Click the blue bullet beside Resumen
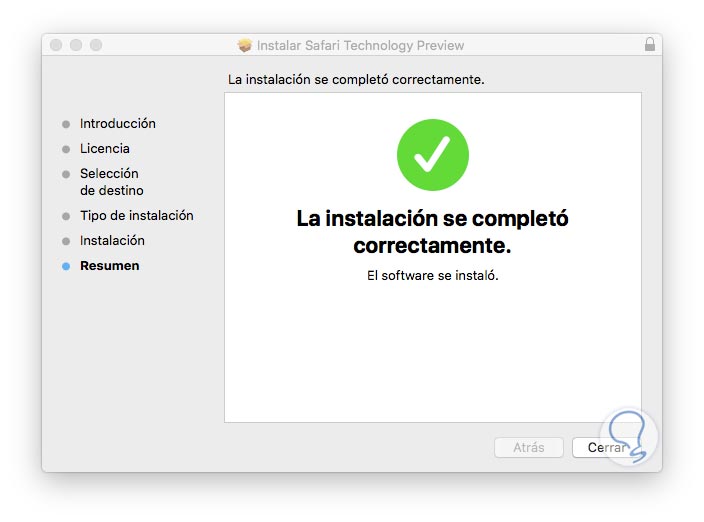Image resolution: width=704 pixels, height=522 pixels. tap(66, 266)
